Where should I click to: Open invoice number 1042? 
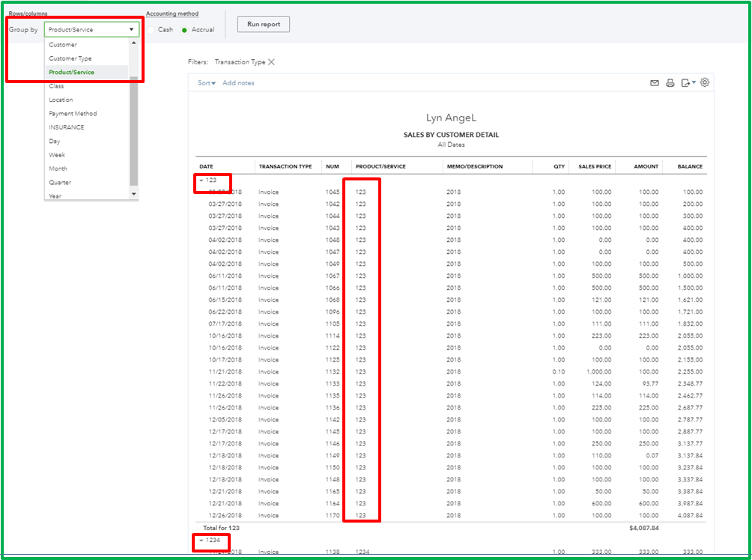pyautogui.click(x=333, y=204)
